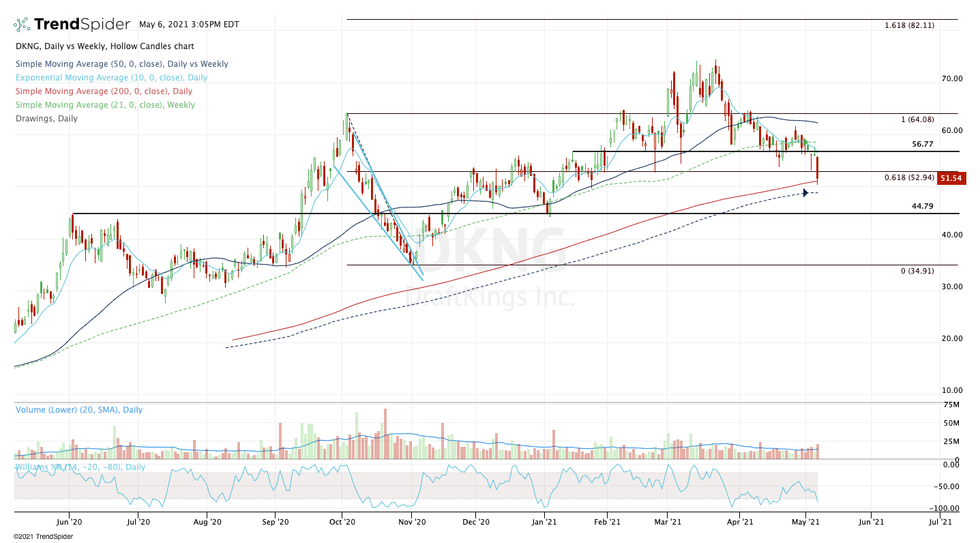
Task: Select the 44.79 horizontal level label
Action: (923, 206)
